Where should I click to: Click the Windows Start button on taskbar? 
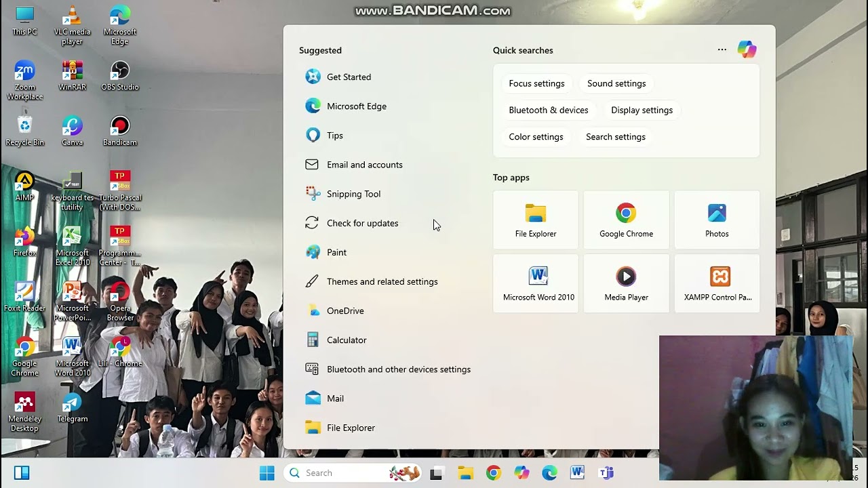click(267, 473)
